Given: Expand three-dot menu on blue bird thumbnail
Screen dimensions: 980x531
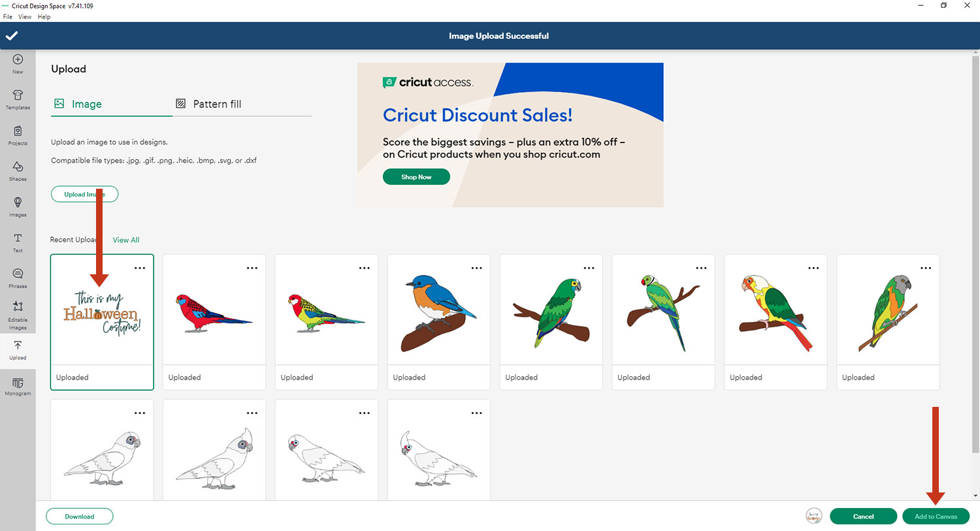Looking at the screenshot, I should click(477, 268).
